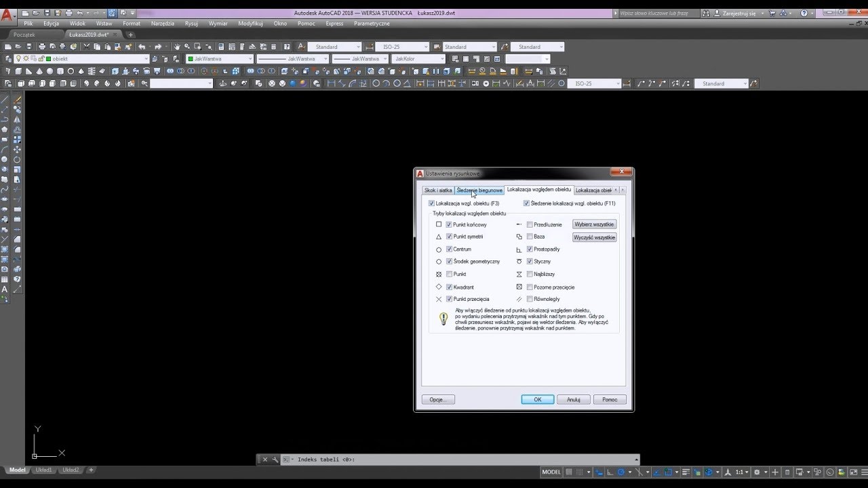Click the Help question mark toolbar icon

[287, 47]
